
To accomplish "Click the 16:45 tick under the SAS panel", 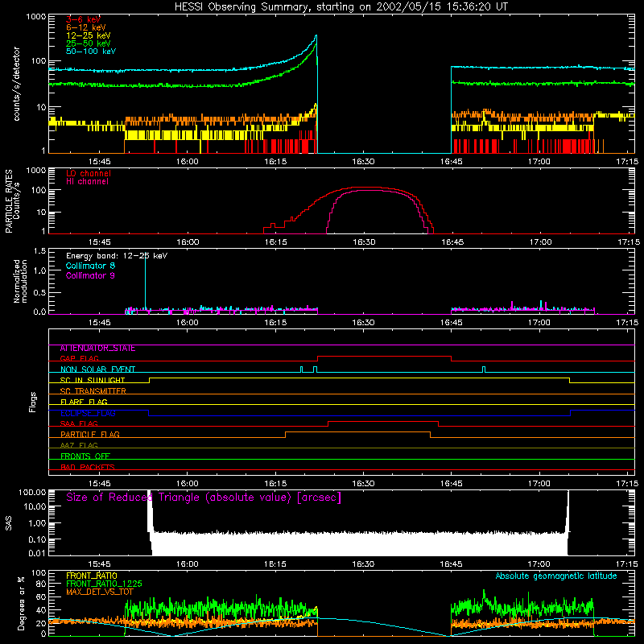I will pyautogui.click(x=451, y=564).
